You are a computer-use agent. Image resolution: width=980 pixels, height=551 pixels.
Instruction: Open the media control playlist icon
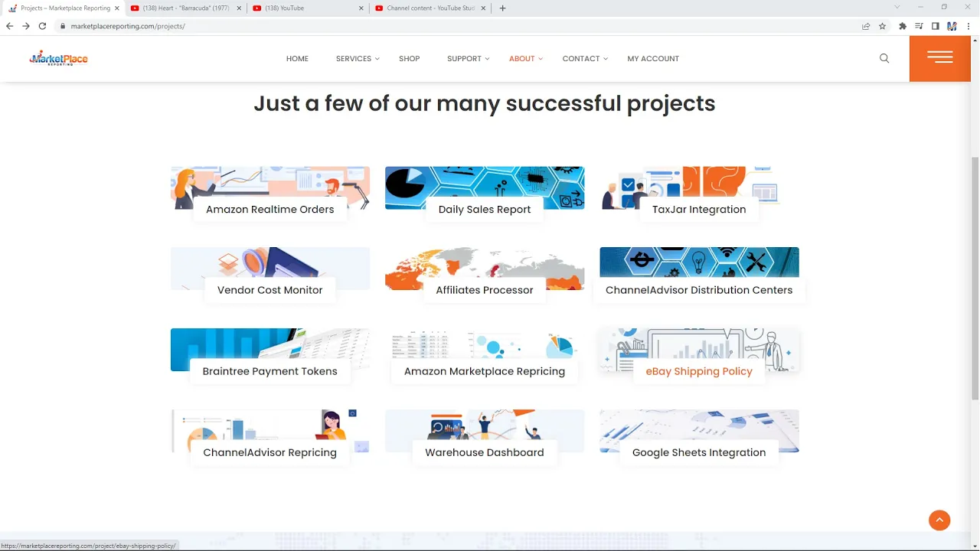pos(919,26)
